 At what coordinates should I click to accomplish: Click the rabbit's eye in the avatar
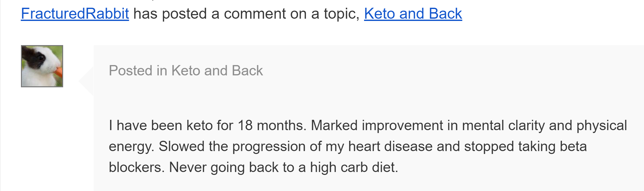coord(41,58)
